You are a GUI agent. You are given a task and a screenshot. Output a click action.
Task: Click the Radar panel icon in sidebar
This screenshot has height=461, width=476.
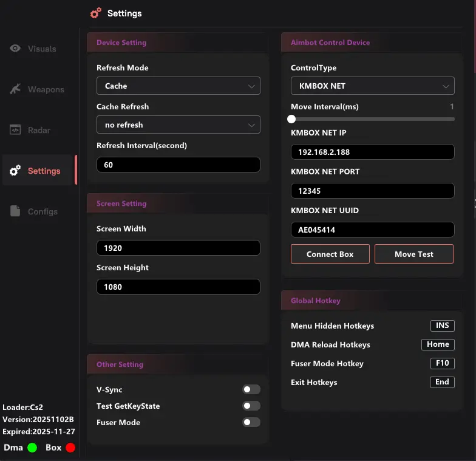[x=15, y=130]
